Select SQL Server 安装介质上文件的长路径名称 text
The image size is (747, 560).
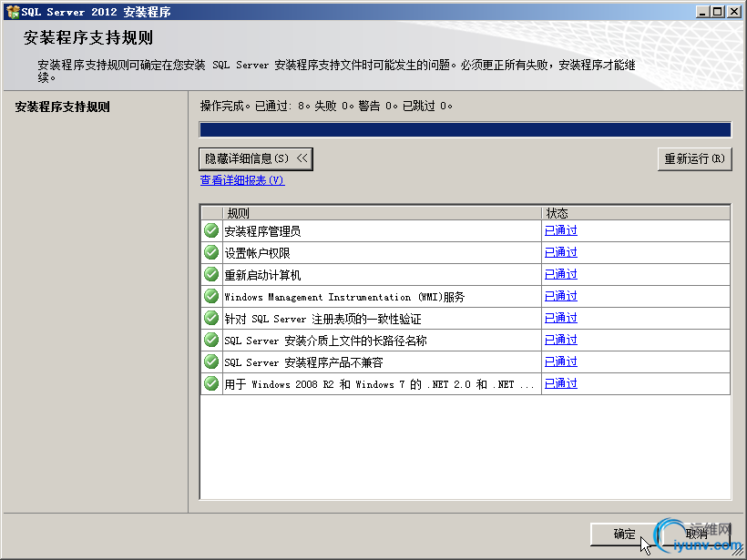coord(325,341)
